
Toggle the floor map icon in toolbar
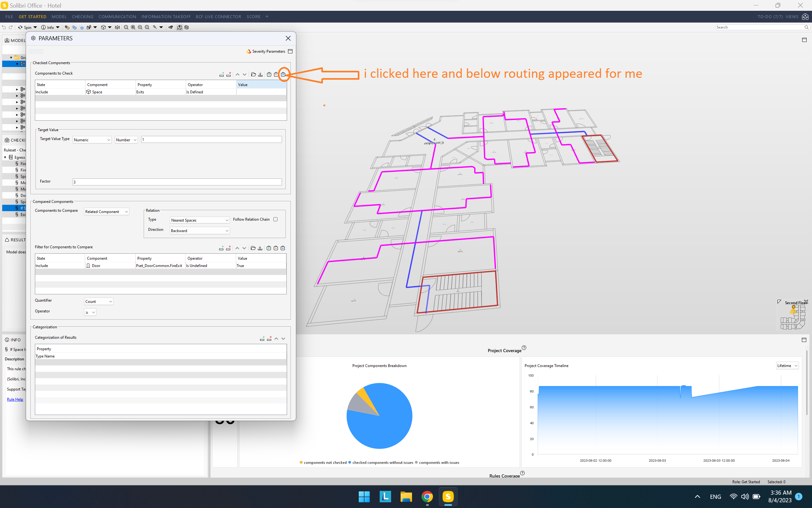pos(180,27)
